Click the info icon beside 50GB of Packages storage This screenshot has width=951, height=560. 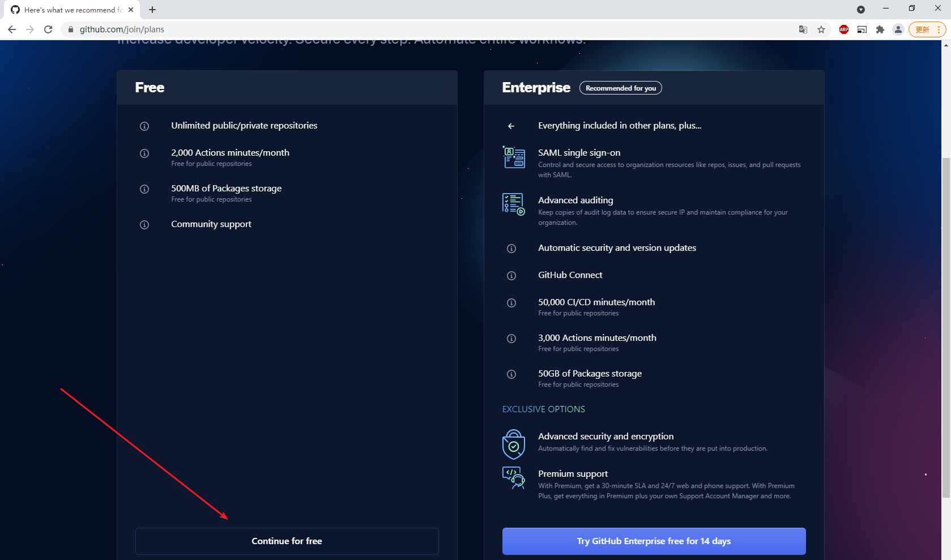click(x=511, y=374)
